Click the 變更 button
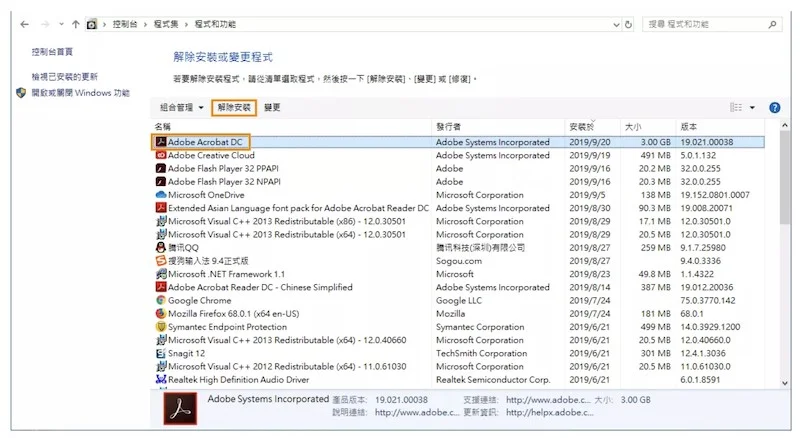 click(x=272, y=107)
